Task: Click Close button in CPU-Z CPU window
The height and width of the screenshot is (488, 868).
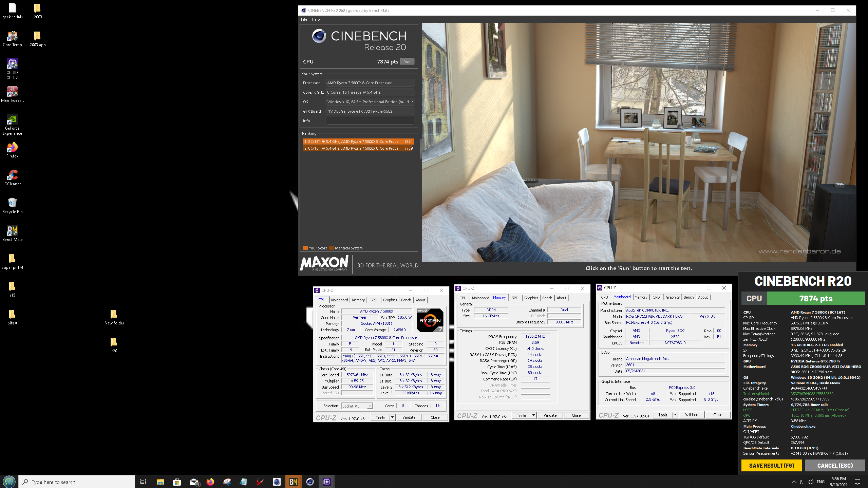Action: 435,417
